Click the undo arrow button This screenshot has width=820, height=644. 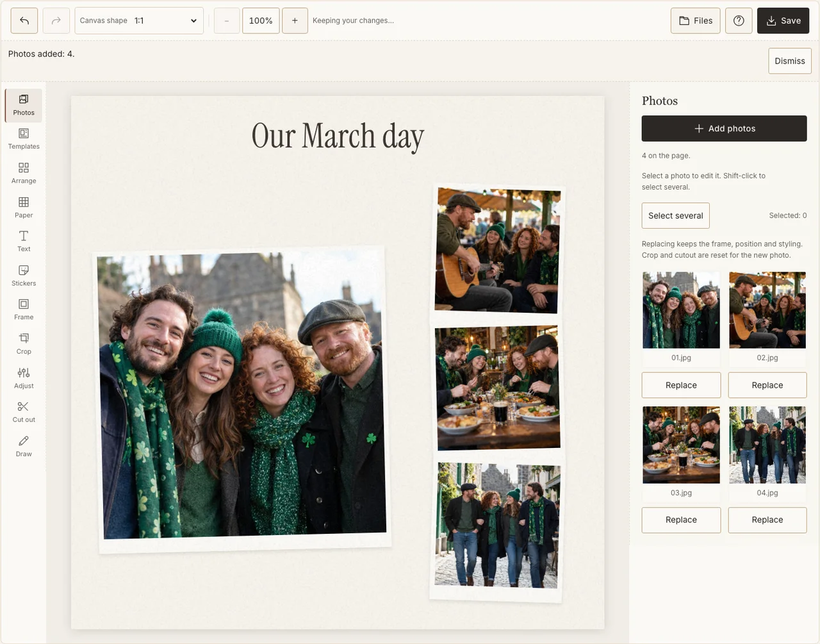click(24, 21)
